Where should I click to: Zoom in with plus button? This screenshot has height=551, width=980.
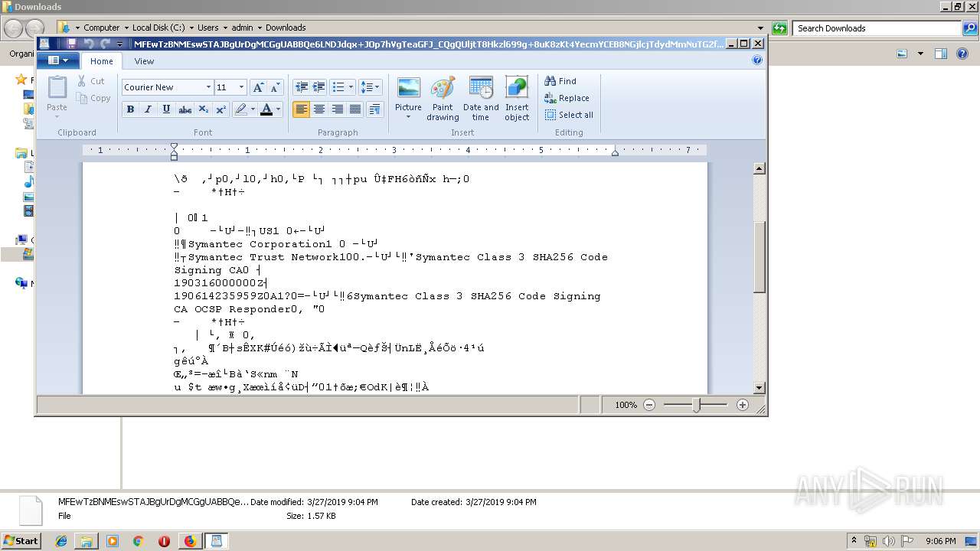pos(742,405)
